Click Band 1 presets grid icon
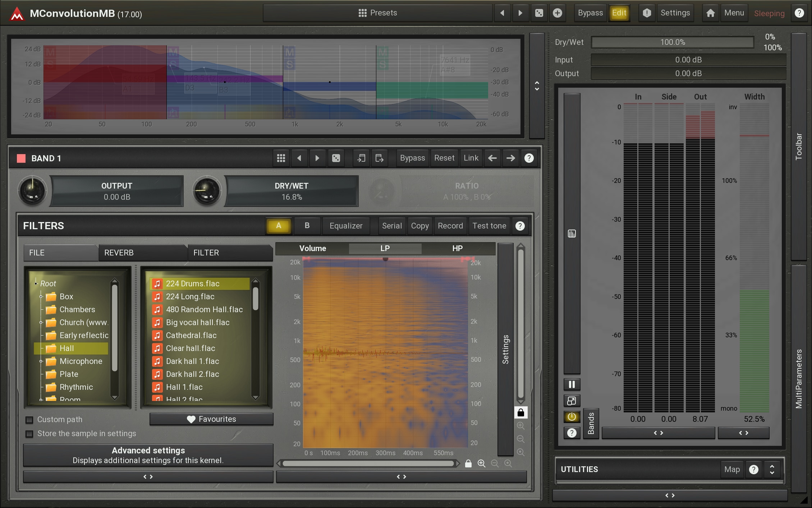812x508 pixels. (281, 158)
